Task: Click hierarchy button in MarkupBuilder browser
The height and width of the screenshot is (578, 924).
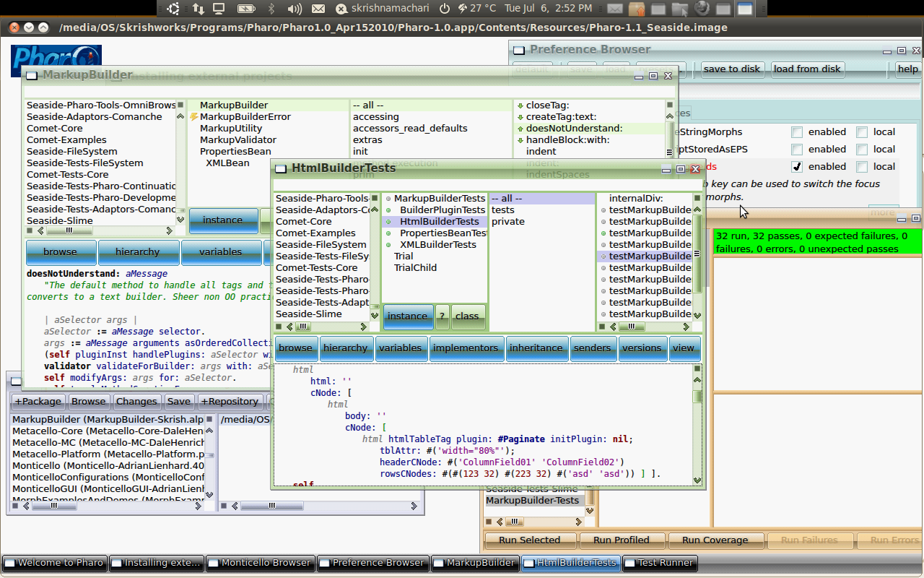Action: click(138, 252)
